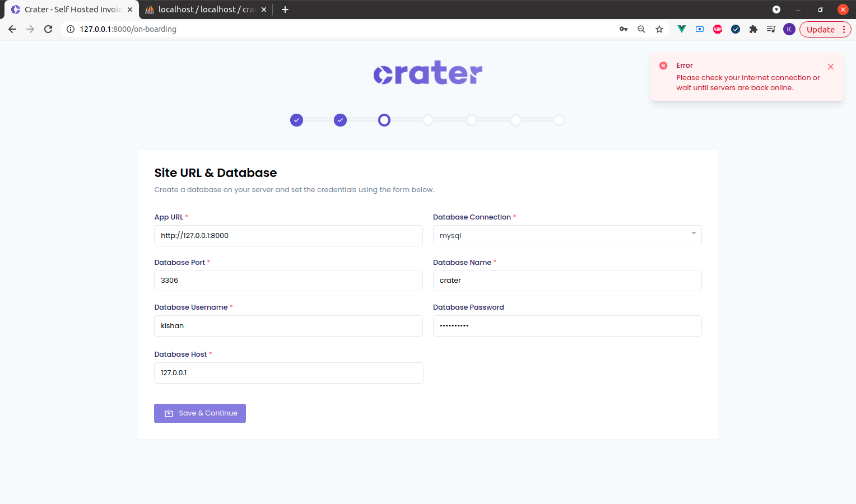Viewport: 856px width, 504px height.
Task: Click the Update button in toolbar
Action: 820,29
